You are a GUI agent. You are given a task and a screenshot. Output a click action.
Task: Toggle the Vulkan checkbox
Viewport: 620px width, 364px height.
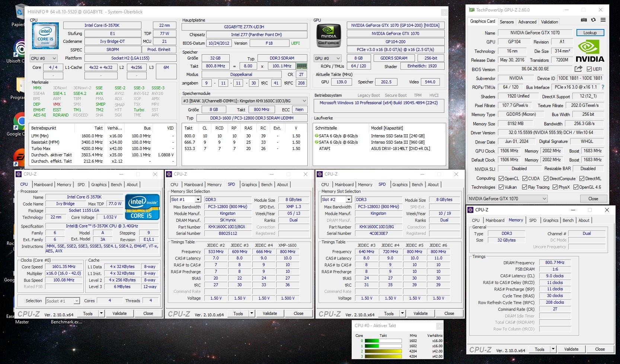[501, 187]
